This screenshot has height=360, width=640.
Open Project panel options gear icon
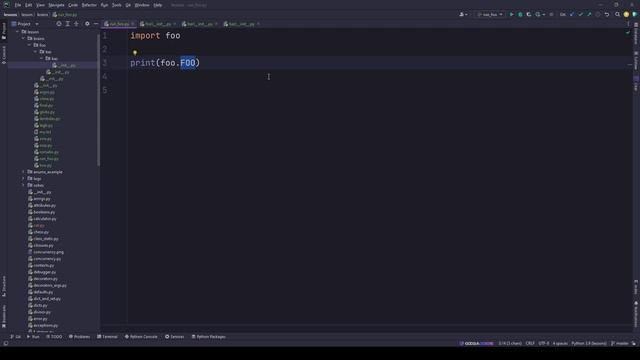pyautogui.click(x=87, y=24)
